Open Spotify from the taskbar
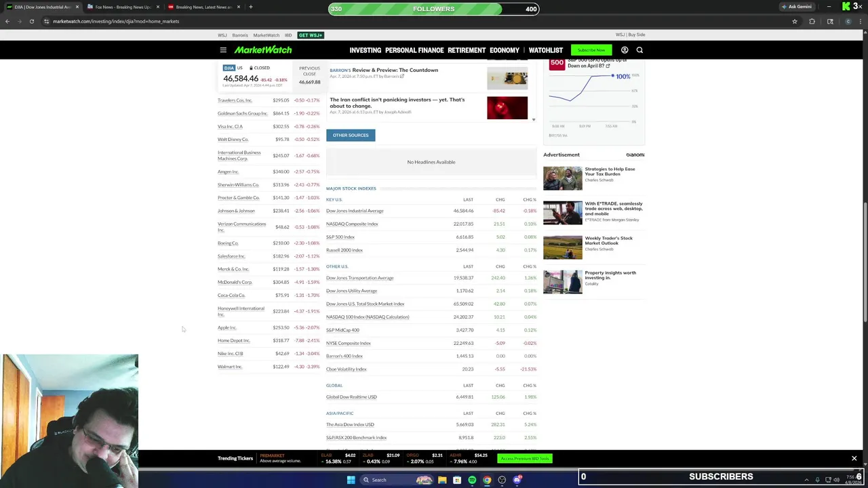The width and height of the screenshot is (868, 488). (472, 480)
